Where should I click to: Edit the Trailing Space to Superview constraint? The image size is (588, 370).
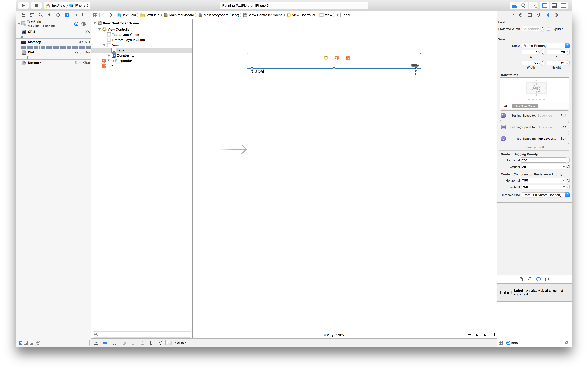[x=563, y=116]
